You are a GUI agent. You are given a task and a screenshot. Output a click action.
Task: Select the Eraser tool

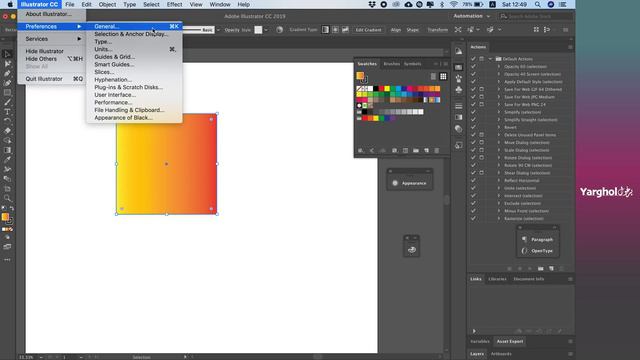(x=7, y=131)
